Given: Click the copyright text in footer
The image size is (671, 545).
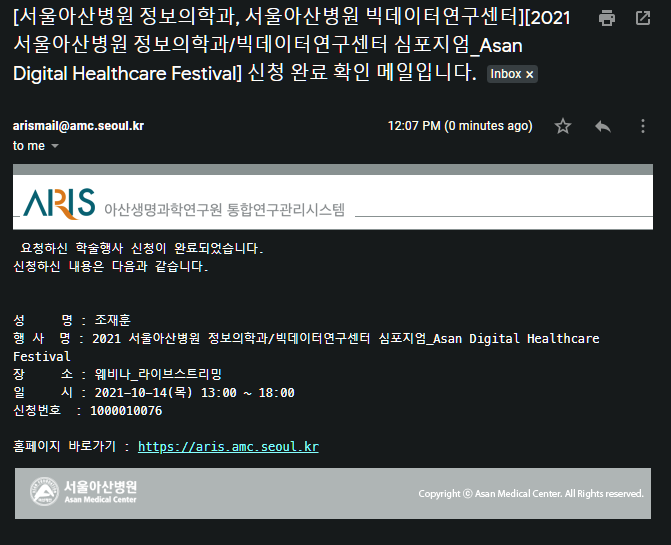Looking at the screenshot, I should (x=531, y=494).
